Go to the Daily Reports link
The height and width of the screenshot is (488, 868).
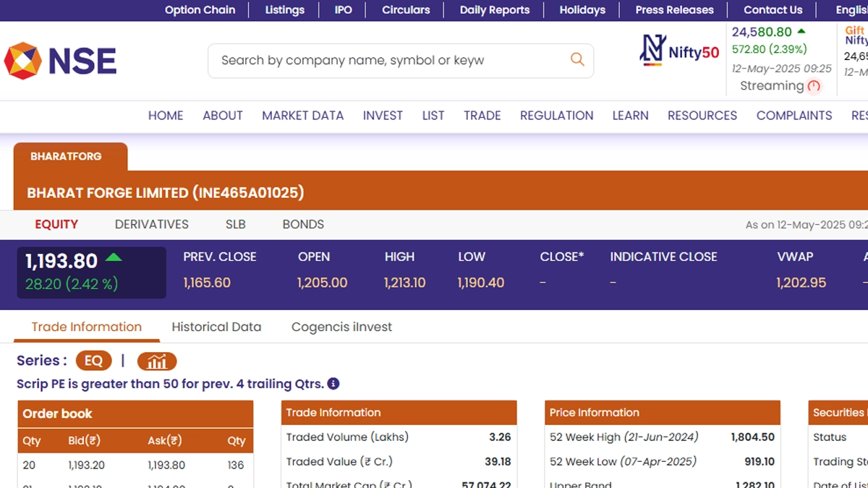(495, 10)
